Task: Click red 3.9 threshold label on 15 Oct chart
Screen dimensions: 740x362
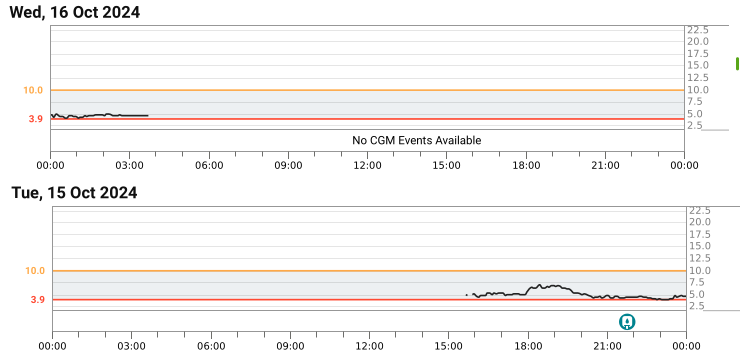Action: [x=37, y=300]
